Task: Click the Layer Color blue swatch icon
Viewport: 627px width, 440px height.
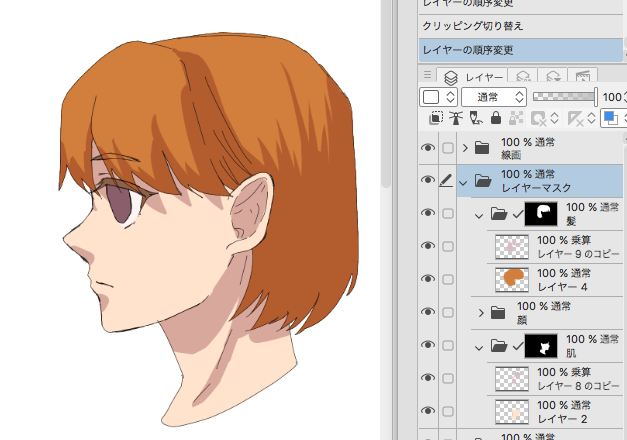Action: point(612,118)
